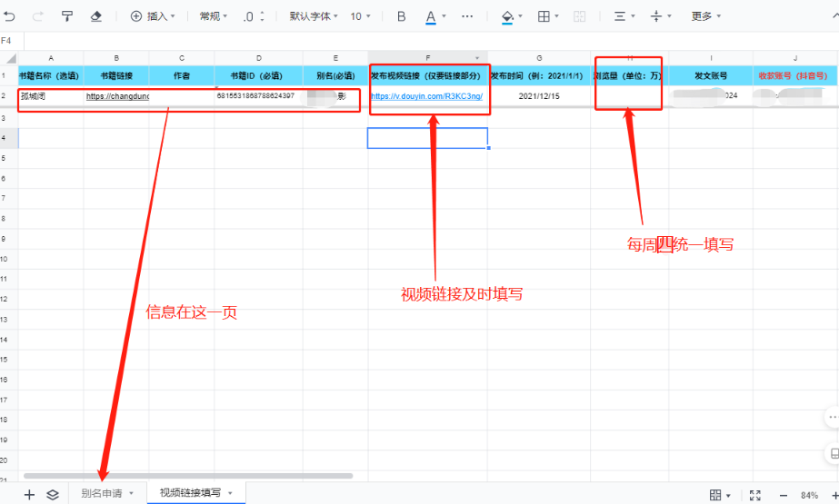Image resolution: width=839 pixels, height=504 pixels.
Task: Open the cell borders tool
Action: click(x=544, y=16)
